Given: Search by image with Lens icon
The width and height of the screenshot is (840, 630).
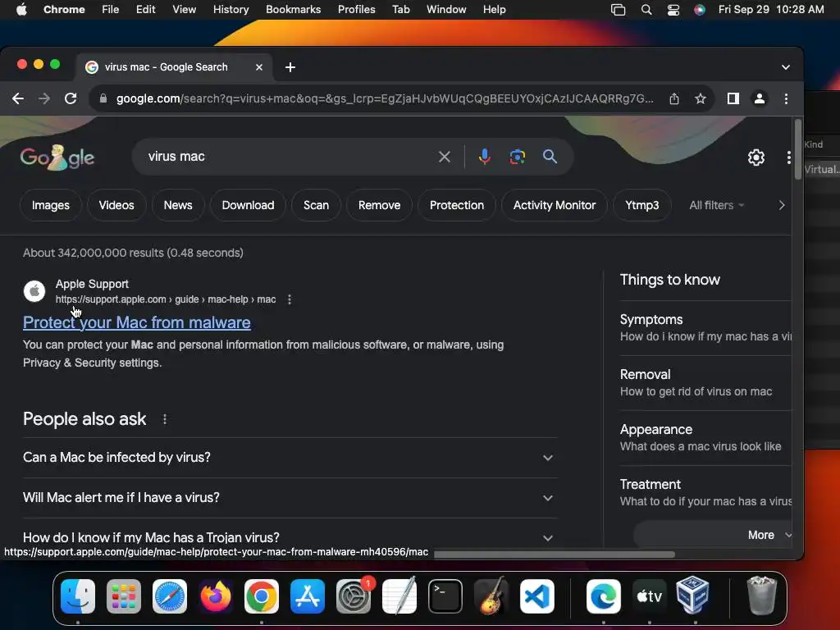Looking at the screenshot, I should (x=517, y=157).
